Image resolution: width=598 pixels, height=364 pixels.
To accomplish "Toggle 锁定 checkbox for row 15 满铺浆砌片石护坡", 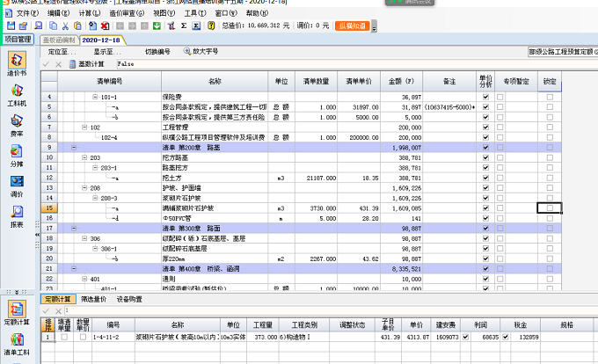I will tap(550, 207).
